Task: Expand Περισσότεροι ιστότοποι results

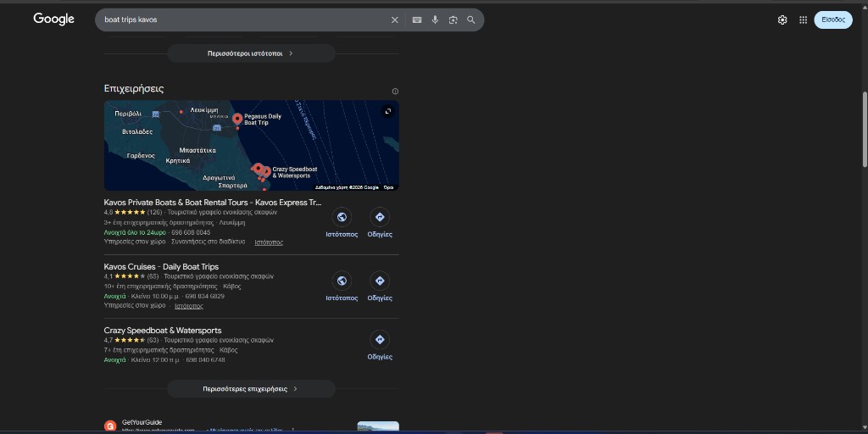Action: click(251, 53)
